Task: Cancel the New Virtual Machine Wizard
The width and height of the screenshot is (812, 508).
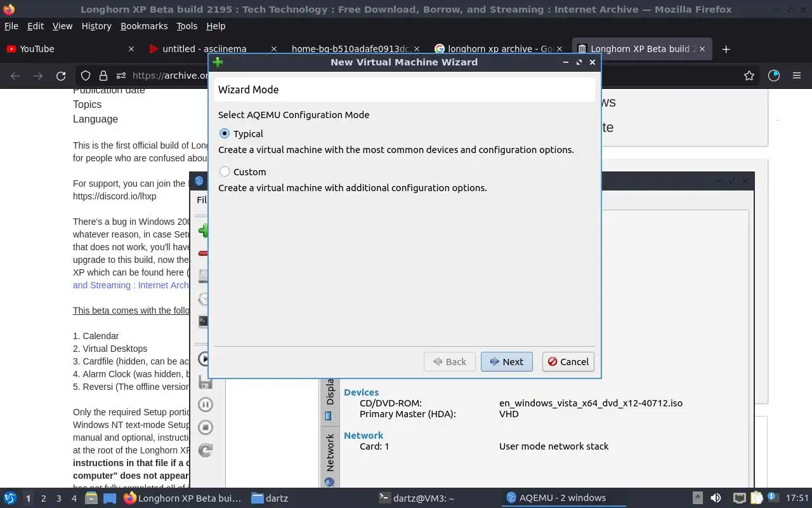Action: click(568, 362)
